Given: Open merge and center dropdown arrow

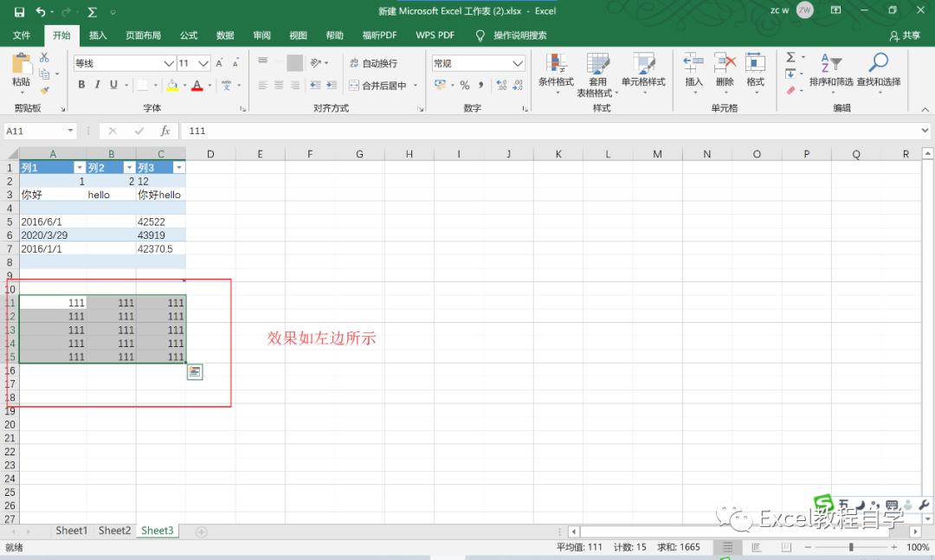Looking at the screenshot, I should pyautogui.click(x=415, y=86).
